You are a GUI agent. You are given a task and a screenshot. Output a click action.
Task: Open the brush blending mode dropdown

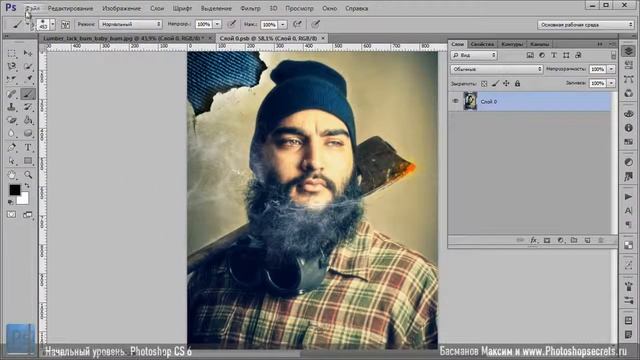(x=131, y=24)
